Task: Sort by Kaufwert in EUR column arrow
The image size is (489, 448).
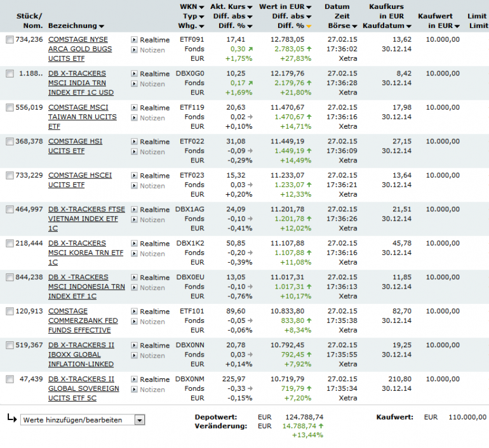Action: 457,27
